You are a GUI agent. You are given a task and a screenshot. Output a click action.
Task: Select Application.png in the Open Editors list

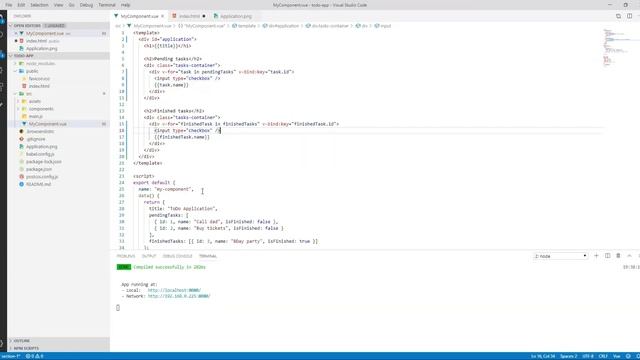(x=58, y=49)
